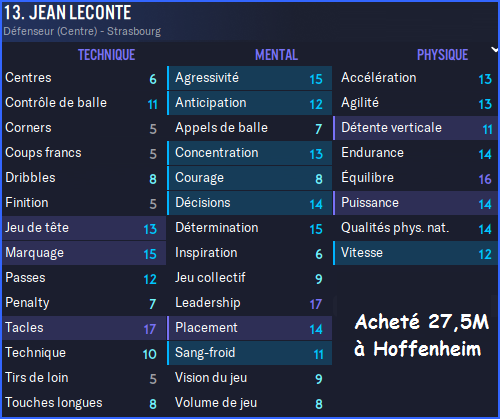Viewport: 500px width, 419px height.
Task: Click the PHYSIQUE column header
Action: (443, 55)
